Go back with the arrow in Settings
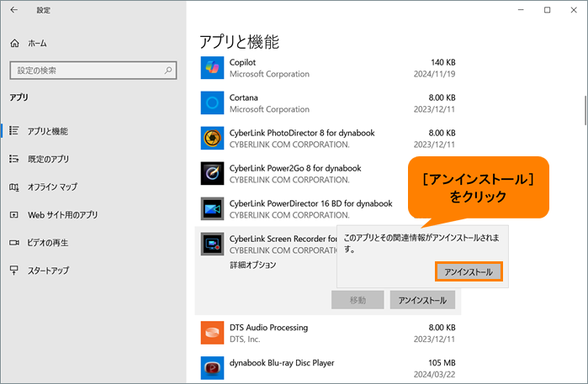588x384 pixels. (x=13, y=10)
